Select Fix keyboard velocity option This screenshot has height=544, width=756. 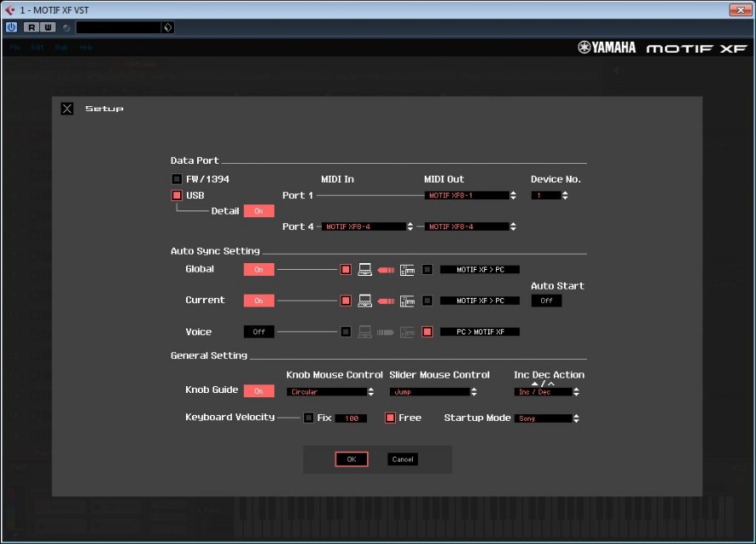pos(309,418)
